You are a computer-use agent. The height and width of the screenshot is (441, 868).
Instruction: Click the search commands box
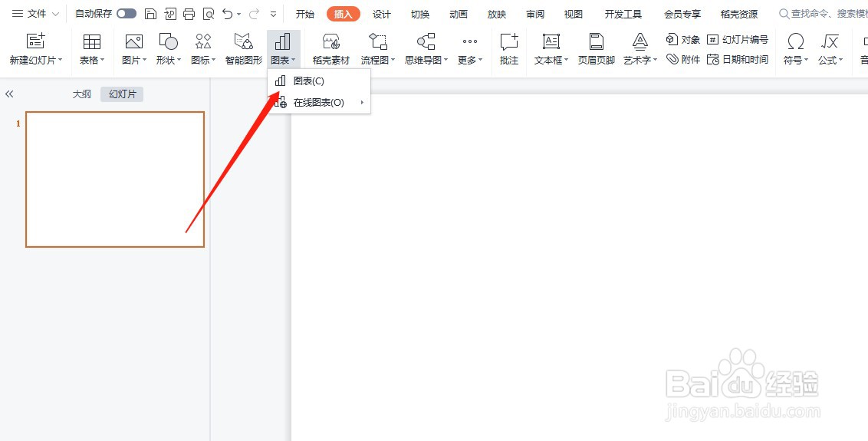[x=823, y=14]
